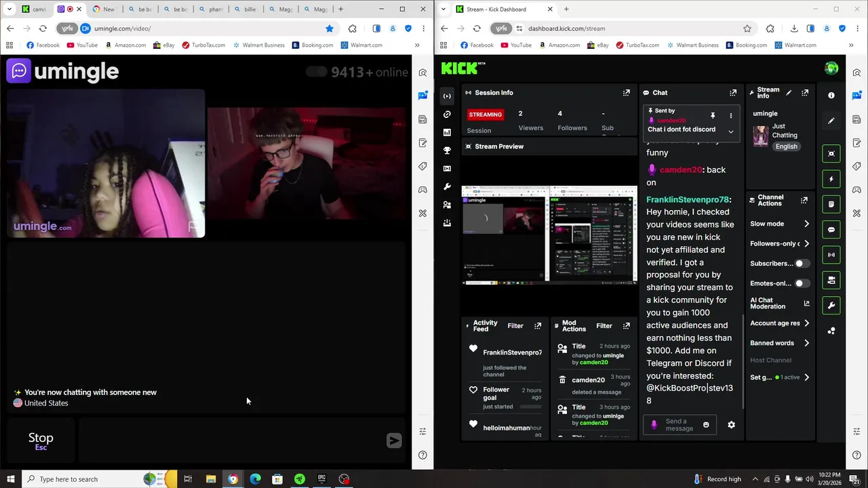
Task: Open Facebook bookmark in Kick window
Action: coord(477,45)
